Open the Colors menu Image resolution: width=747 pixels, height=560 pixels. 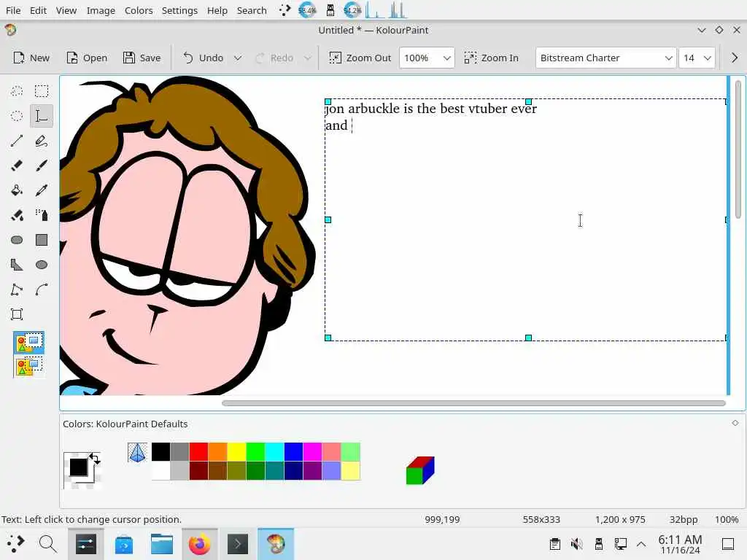point(139,10)
